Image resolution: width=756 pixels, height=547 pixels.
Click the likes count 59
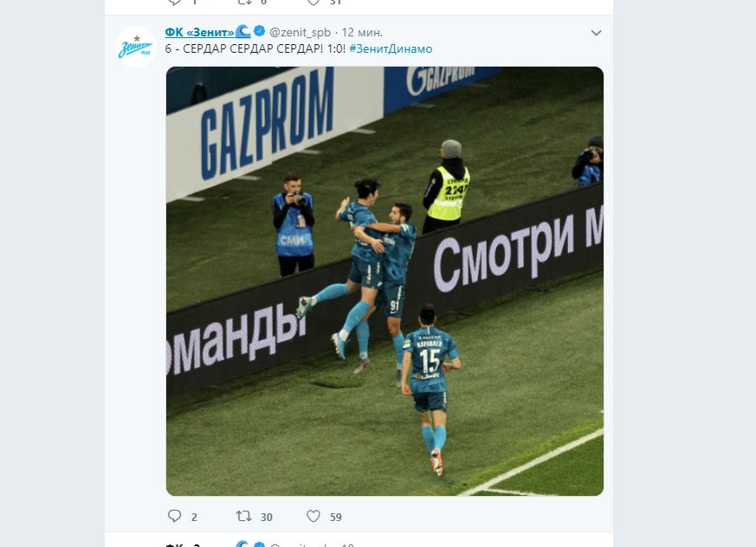click(336, 517)
